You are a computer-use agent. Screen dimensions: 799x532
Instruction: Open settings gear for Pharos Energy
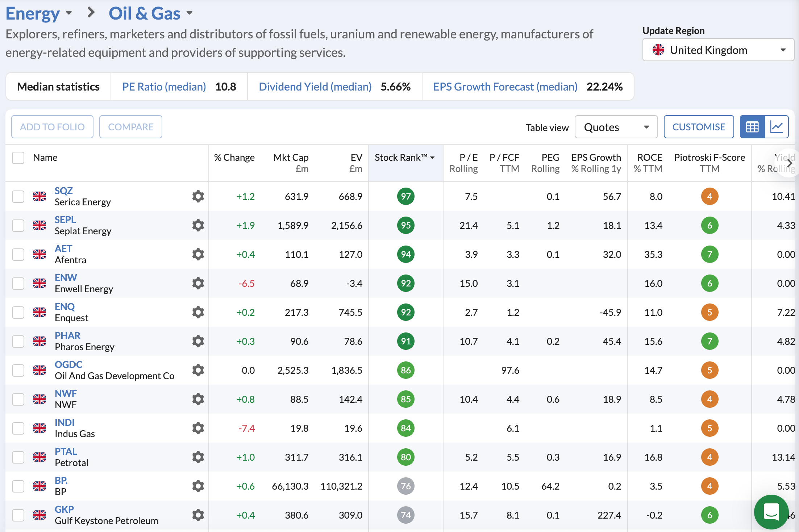point(198,341)
